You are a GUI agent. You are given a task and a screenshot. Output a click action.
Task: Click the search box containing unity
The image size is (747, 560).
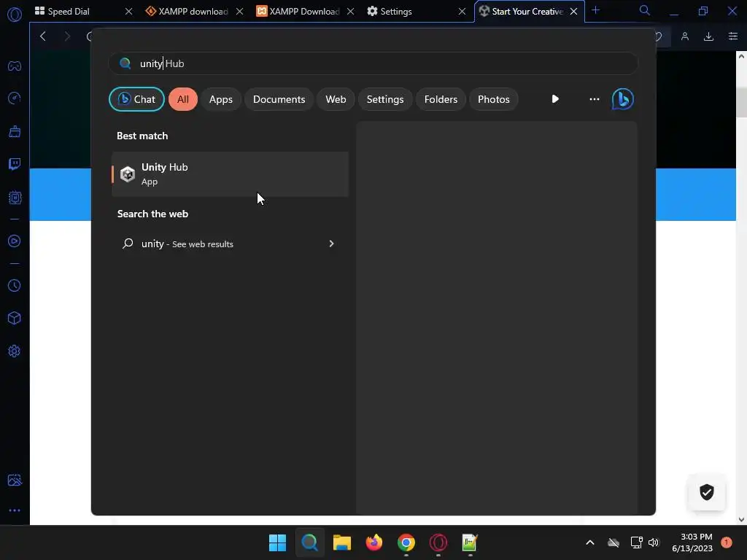pyautogui.click(x=373, y=63)
